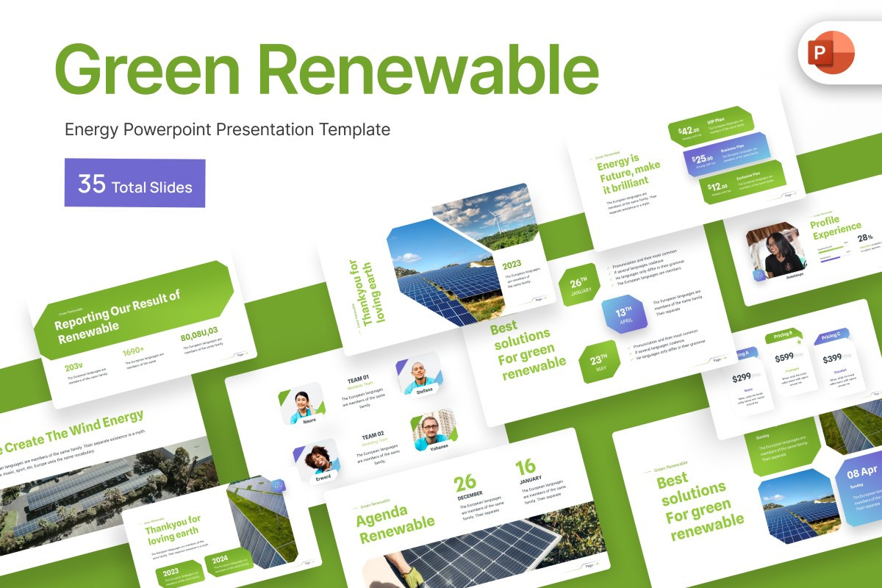Click the '26 DECEMBER' agenda date
The width and height of the screenshot is (882, 588).
tap(468, 488)
